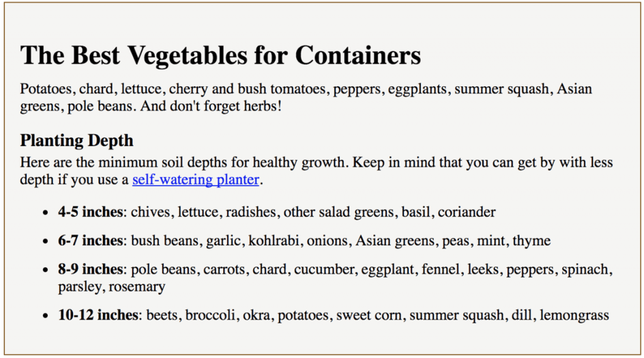The height and width of the screenshot is (358, 644).
Task: Click the bullet before 10-12 inches
Action: pos(45,316)
